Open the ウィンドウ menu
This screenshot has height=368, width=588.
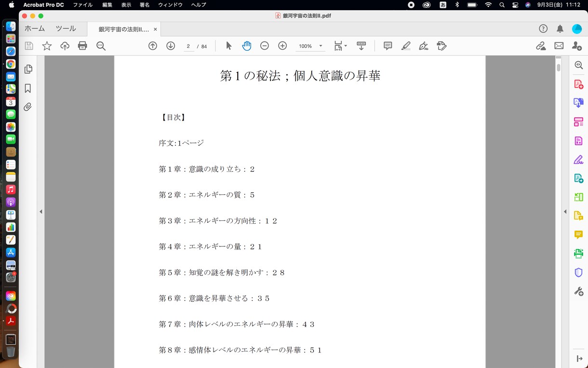tap(170, 5)
